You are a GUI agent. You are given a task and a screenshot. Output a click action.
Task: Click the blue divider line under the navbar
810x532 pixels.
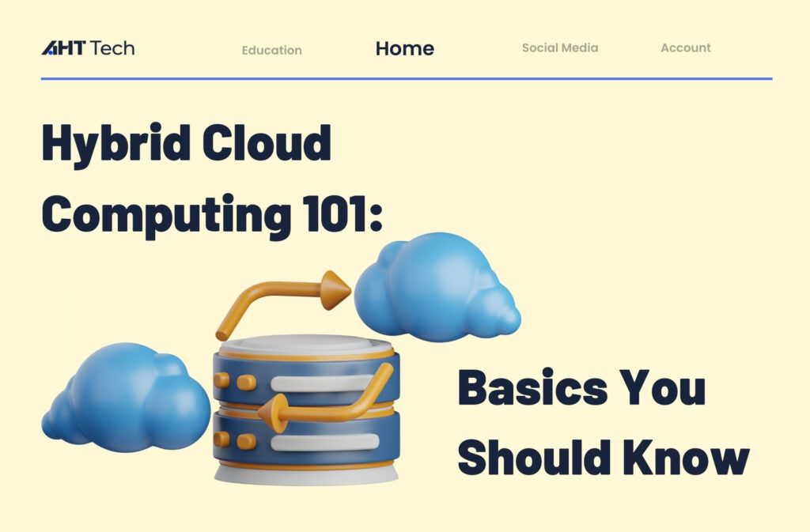point(405,77)
